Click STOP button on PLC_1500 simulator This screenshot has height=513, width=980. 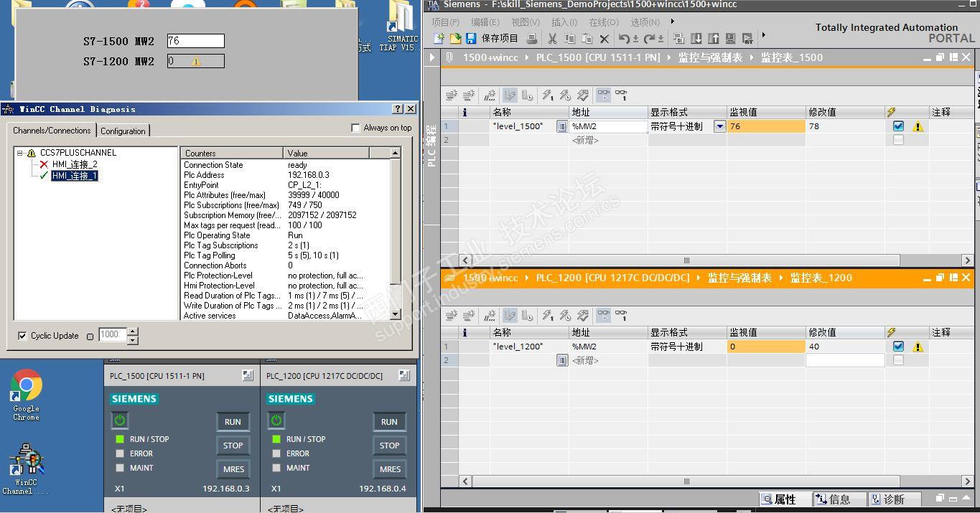pos(233,446)
